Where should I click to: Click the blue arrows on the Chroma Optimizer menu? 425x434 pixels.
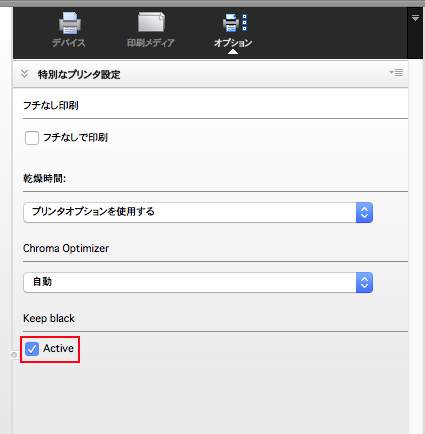[364, 283]
